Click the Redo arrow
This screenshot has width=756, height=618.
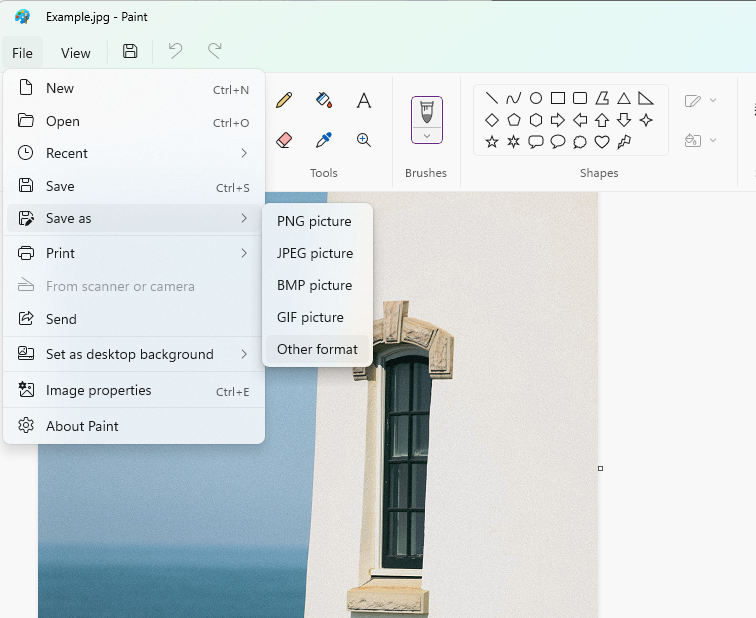pyautogui.click(x=215, y=51)
